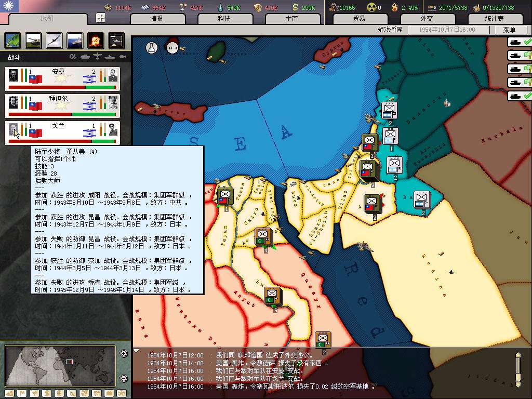Open the 菜单 button
This screenshot has height=399, width=532.
(x=509, y=30)
